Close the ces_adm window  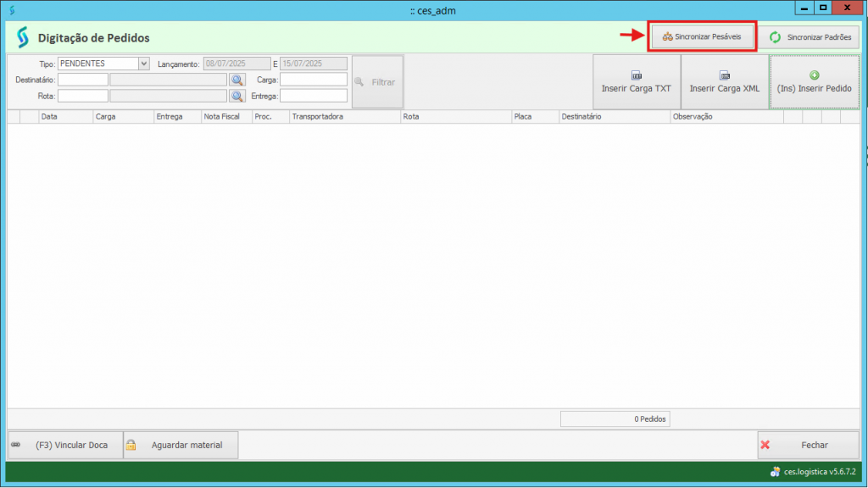[x=848, y=8]
